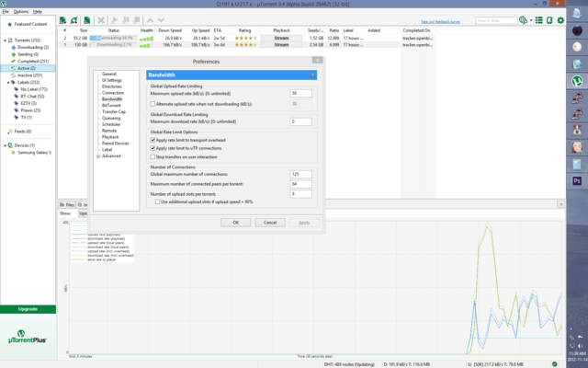Stop torrent with the square stop icon
The width and height of the screenshot is (588, 368).
pos(137,20)
